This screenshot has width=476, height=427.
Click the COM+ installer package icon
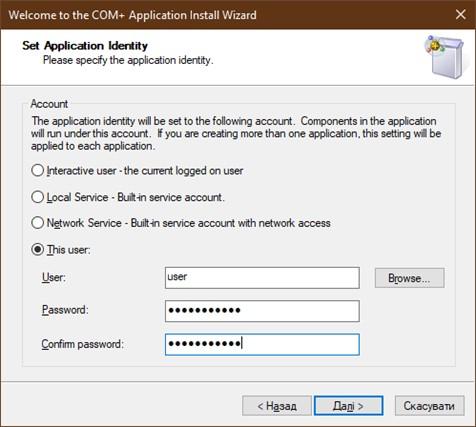[x=444, y=57]
